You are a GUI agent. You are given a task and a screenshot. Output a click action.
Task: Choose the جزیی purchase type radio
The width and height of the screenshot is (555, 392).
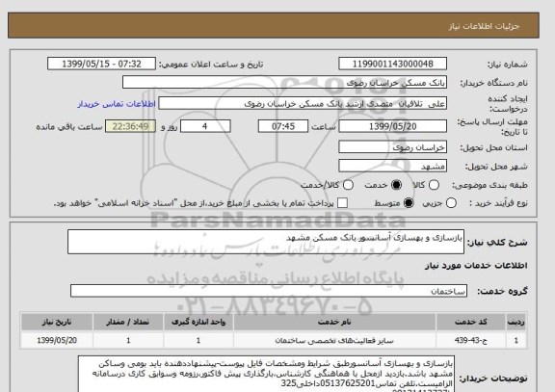pos(451,203)
